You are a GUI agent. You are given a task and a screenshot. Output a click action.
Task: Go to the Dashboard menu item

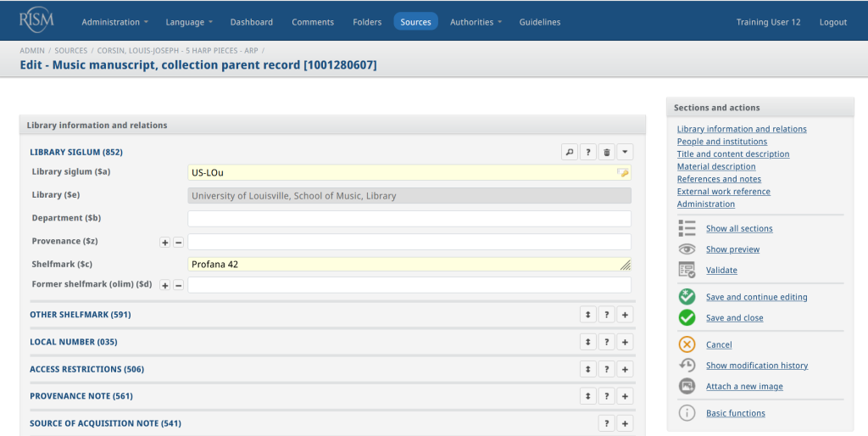252,22
